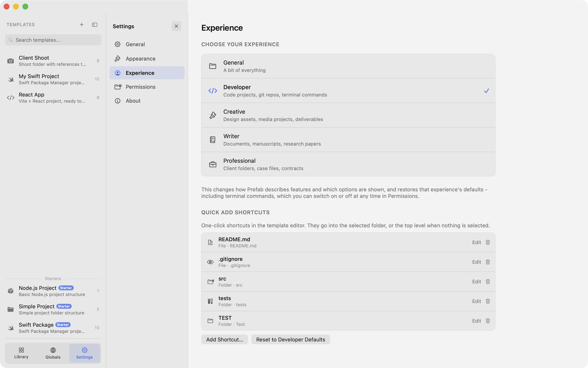Delete the README.md shortcut
This screenshot has height=368, width=588.
pyautogui.click(x=488, y=242)
